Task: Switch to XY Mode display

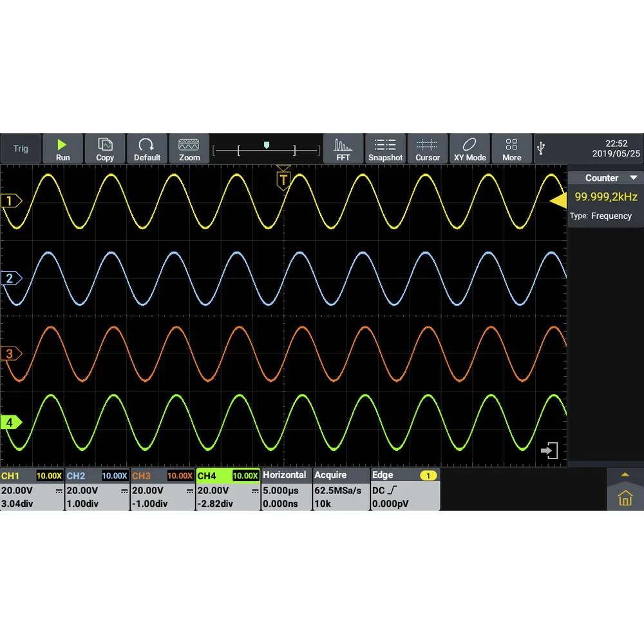Action: click(x=469, y=149)
